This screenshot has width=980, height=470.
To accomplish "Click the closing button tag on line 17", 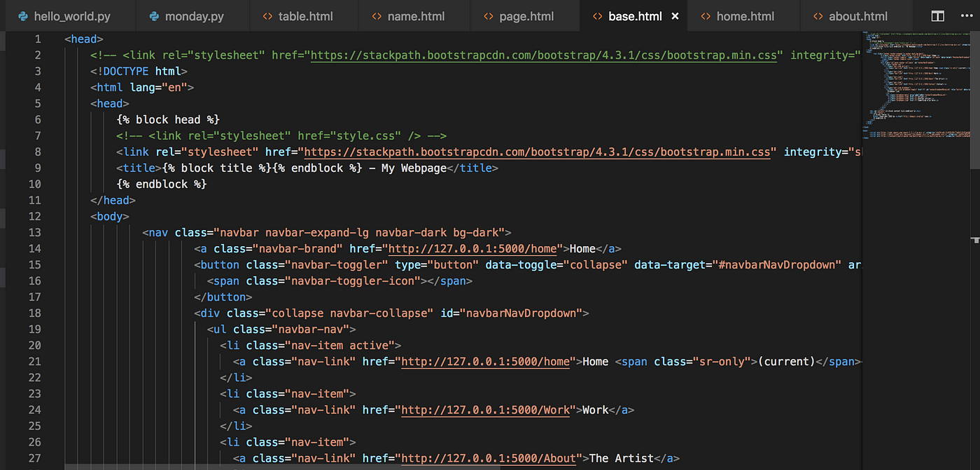I will pos(223,297).
